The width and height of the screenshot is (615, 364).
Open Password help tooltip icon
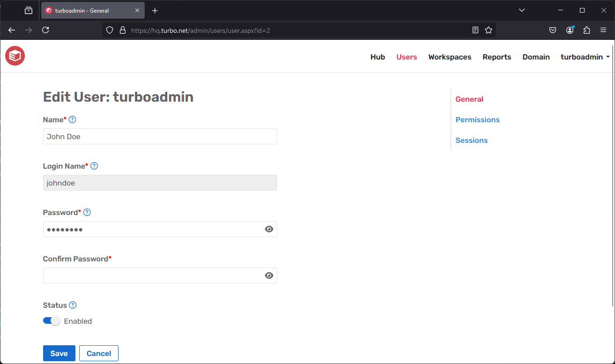87,212
